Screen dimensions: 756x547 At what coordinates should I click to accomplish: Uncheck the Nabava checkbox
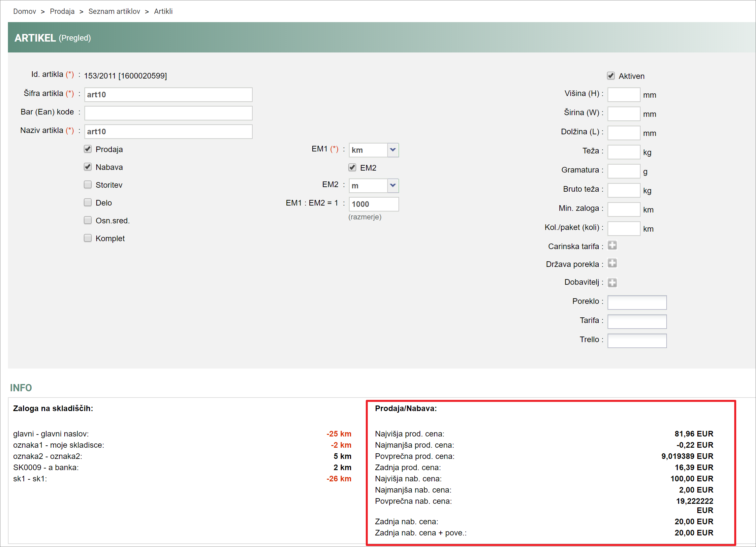coord(88,167)
